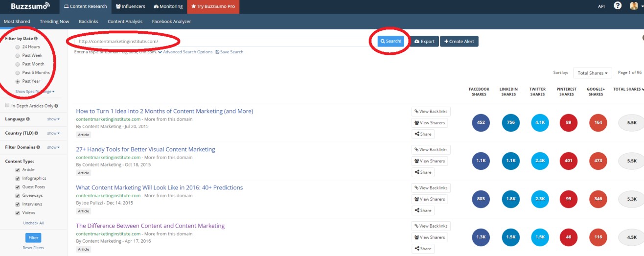644x256 pixels.
Task: Uncheck the Interviews content type
Action: (x=18, y=204)
